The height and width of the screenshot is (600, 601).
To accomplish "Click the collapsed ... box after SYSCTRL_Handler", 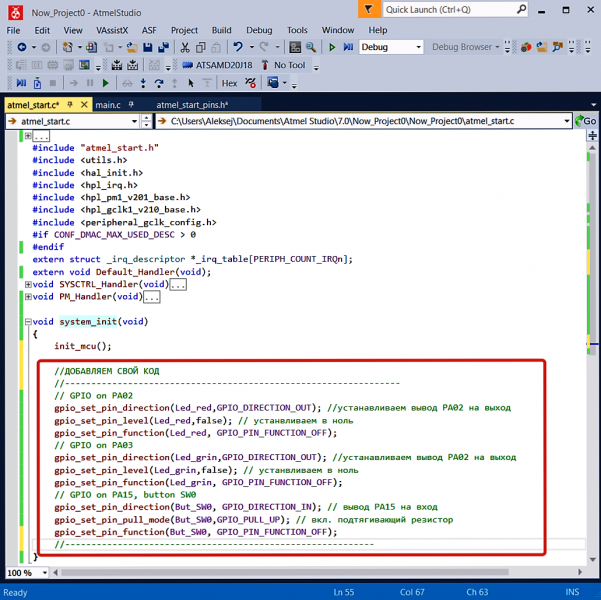I will (178, 284).
